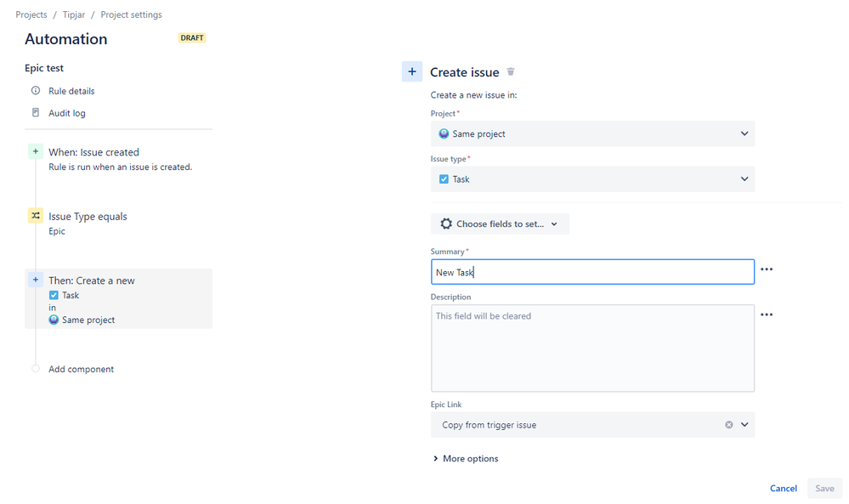Open the three-dots menu beside the Description field
Image resolution: width=849 pixels, height=504 pixels.
click(767, 314)
